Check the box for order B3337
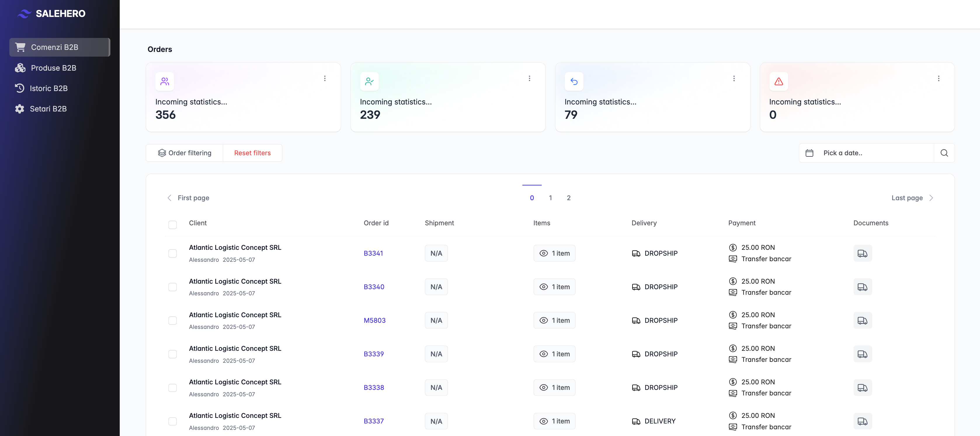This screenshot has height=436, width=980. click(172, 421)
